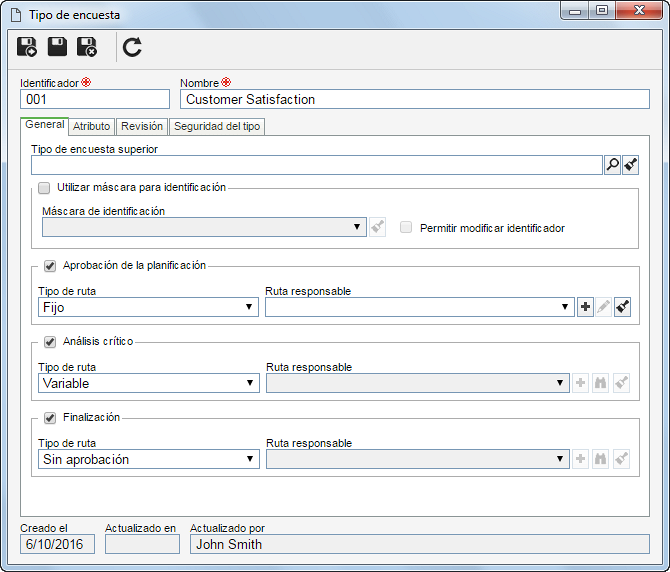Minimize the Tipo de encuesta window
The image size is (670, 572).
pyautogui.click(x=575, y=11)
